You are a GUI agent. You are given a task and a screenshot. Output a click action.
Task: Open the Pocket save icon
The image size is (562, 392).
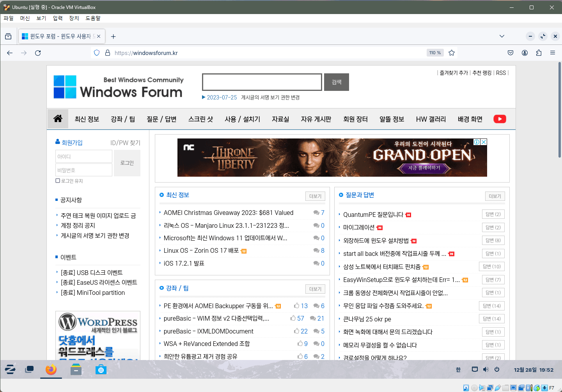tap(511, 53)
